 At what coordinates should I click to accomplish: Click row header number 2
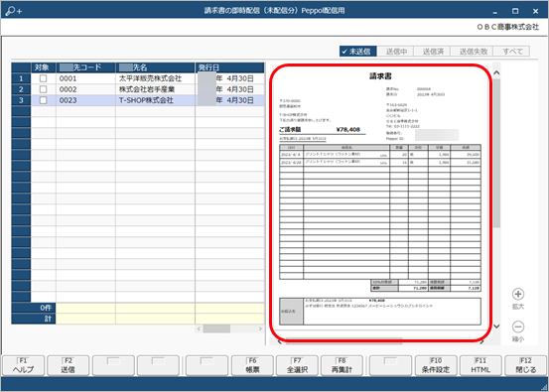pyautogui.click(x=21, y=89)
